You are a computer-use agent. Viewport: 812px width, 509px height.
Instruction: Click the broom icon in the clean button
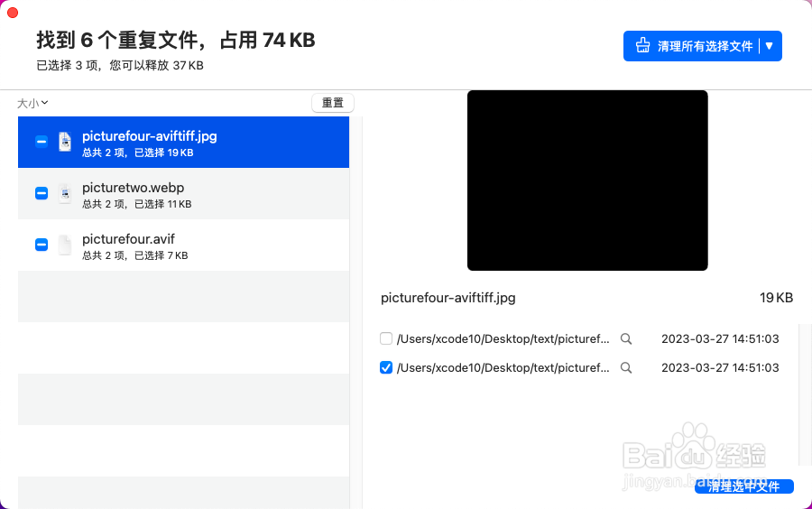(642, 45)
